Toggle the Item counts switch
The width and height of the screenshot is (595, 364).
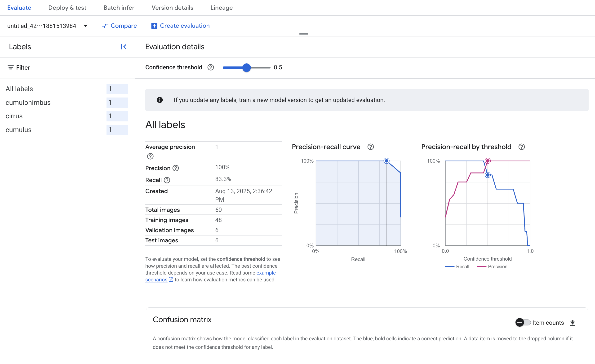pos(523,323)
